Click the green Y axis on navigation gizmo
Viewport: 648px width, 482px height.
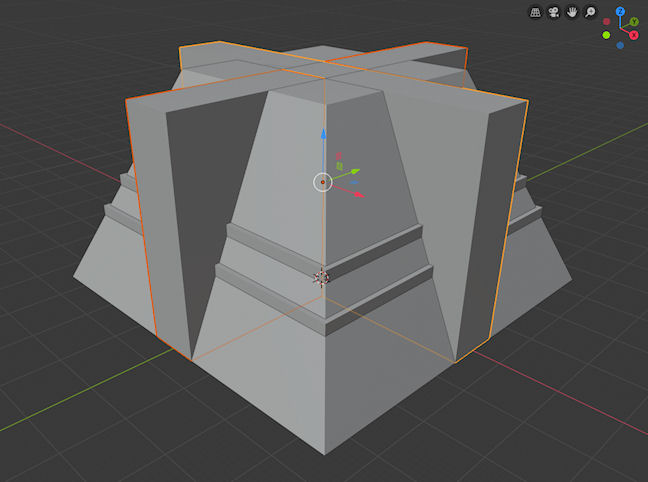pos(634,22)
